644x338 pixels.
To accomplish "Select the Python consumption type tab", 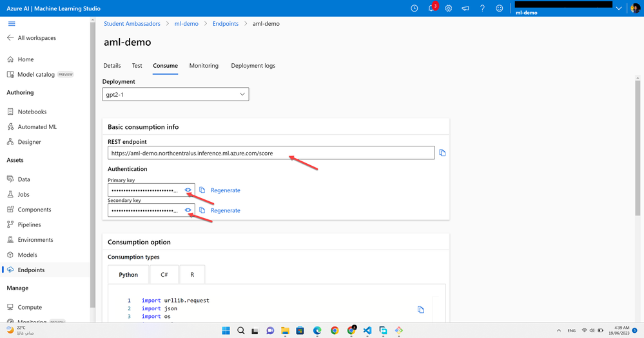I will (x=128, y=275).
